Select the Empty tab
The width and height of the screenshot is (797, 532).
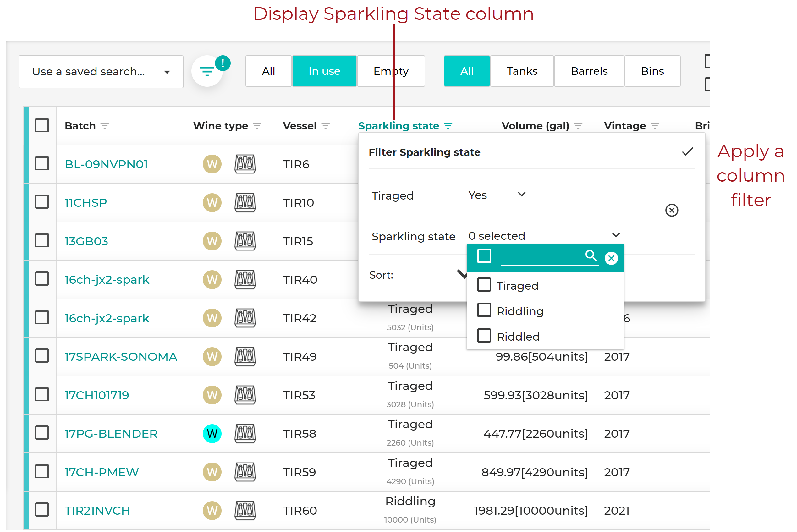(391, 71)
